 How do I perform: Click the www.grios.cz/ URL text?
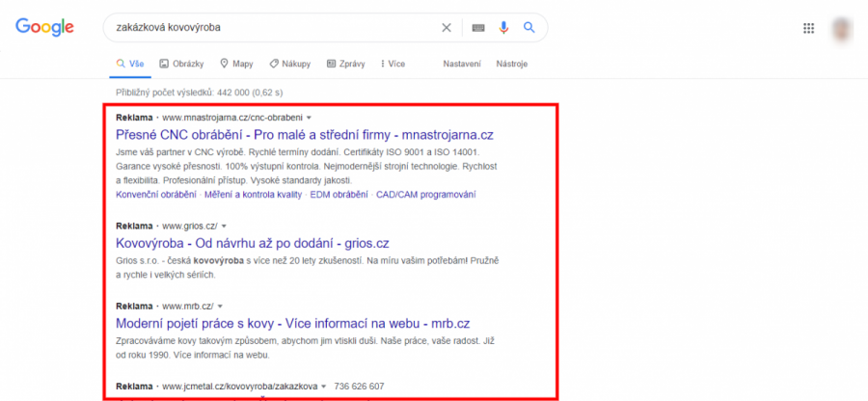pos(190,227)
